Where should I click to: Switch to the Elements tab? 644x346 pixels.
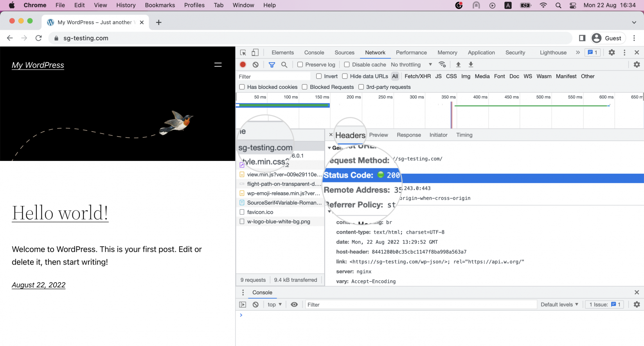(282, 52)
